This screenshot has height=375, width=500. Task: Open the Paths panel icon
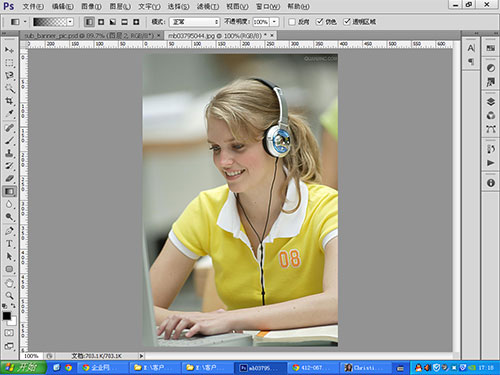[491, 129]
